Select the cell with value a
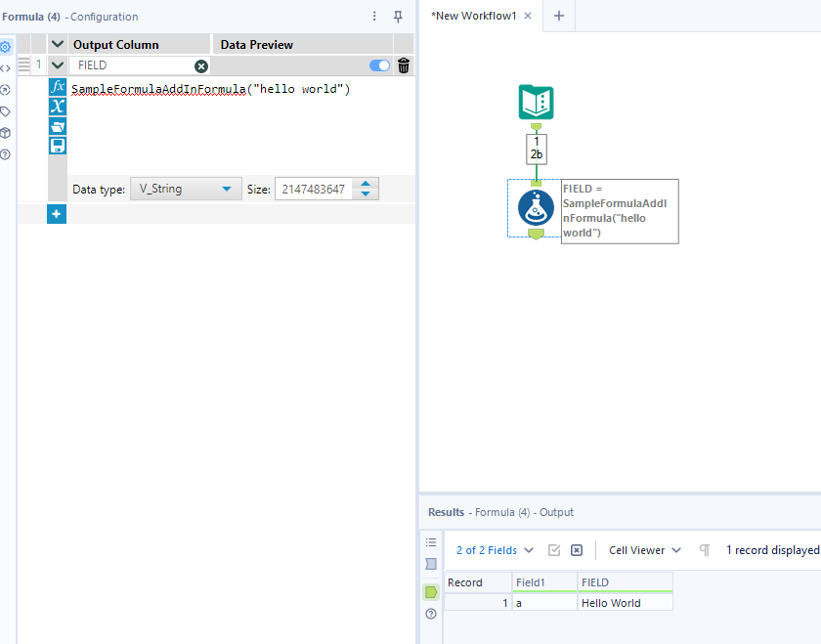The width and height of the screenshot is (821, 644). pos(544,603)
